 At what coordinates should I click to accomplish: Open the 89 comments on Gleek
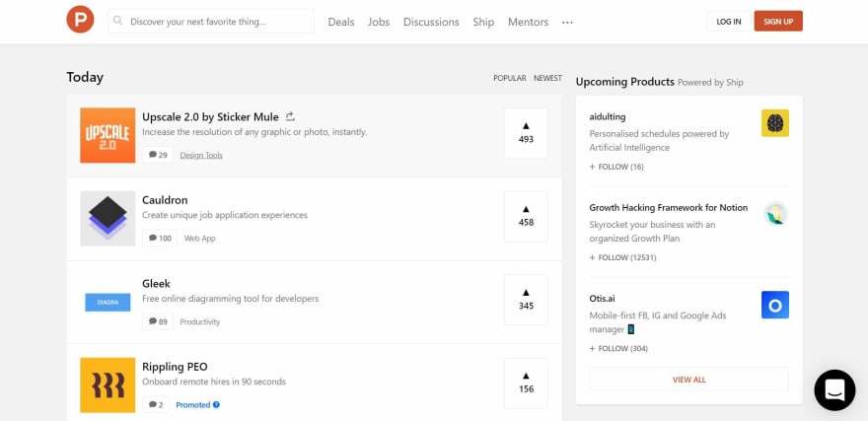[x=158, y=321]
